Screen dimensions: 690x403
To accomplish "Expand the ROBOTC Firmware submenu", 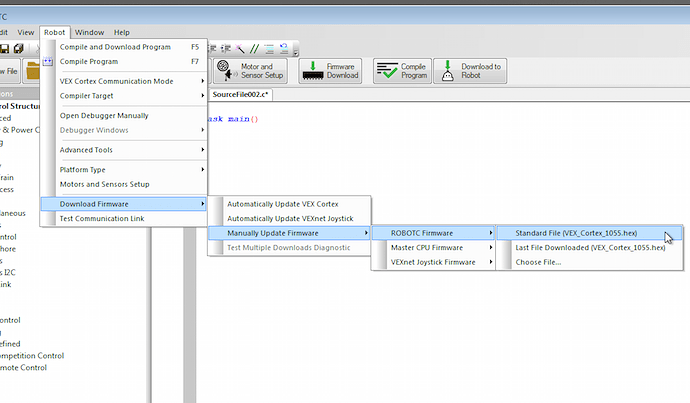I will tap(433, 233).
